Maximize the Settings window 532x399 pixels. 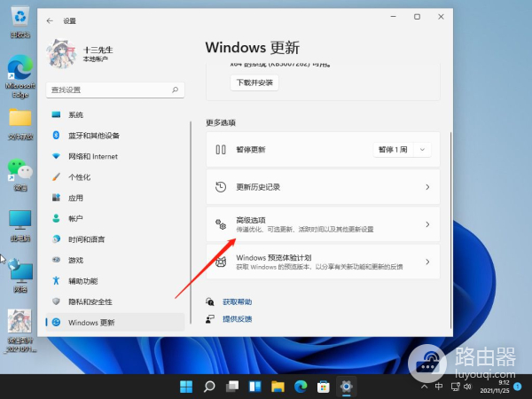click(418, 16)
